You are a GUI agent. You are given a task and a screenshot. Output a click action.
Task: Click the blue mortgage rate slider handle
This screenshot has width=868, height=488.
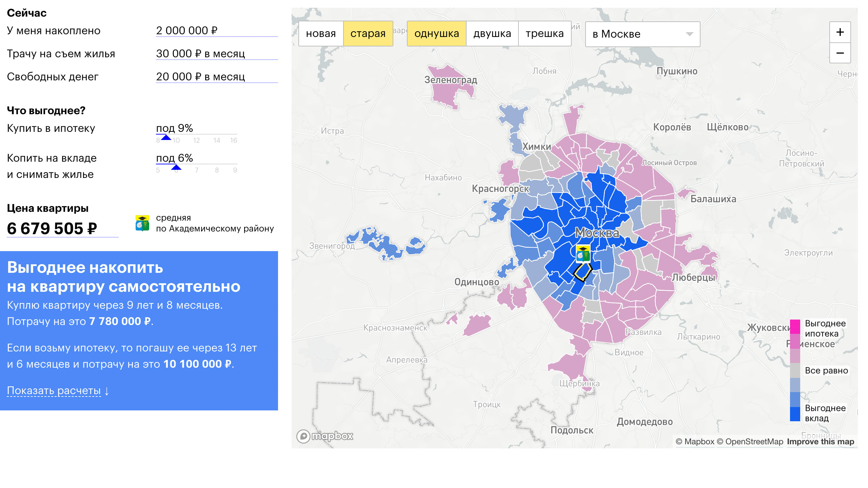tap(166, 137)
